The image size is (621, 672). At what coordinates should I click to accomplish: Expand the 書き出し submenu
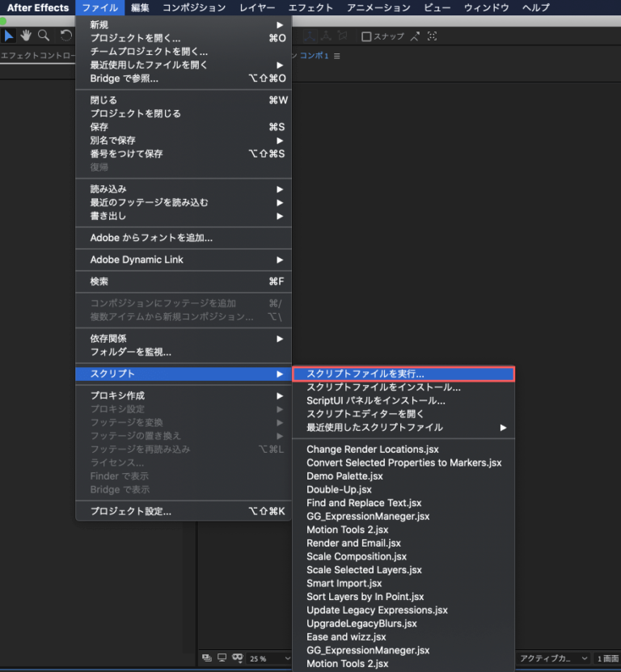pyautogui.click(x=184, y=216)
